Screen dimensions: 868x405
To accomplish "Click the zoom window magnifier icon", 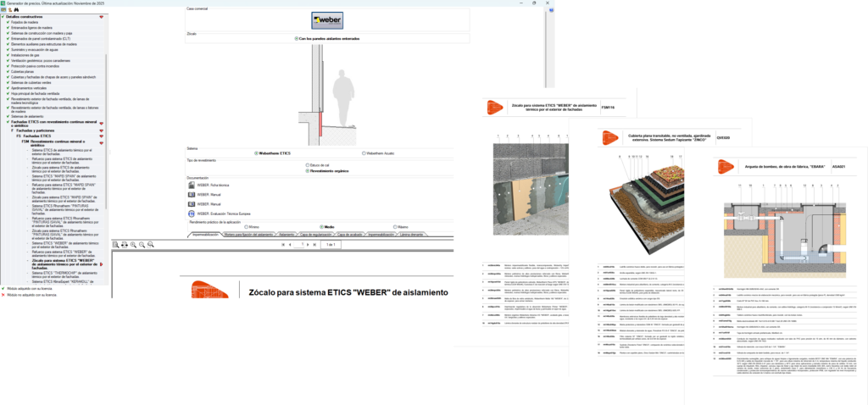I will point(151,244).
